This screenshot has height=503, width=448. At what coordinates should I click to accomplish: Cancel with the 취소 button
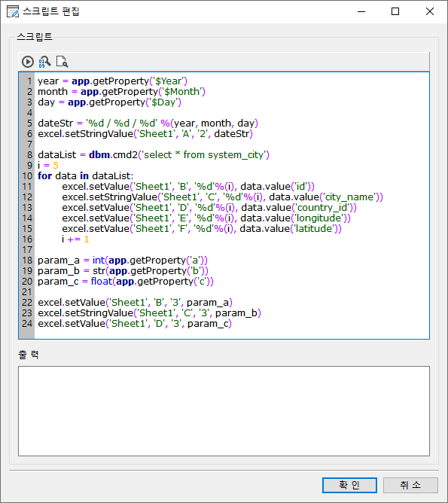pyautogui.click(x=410, y=485)
